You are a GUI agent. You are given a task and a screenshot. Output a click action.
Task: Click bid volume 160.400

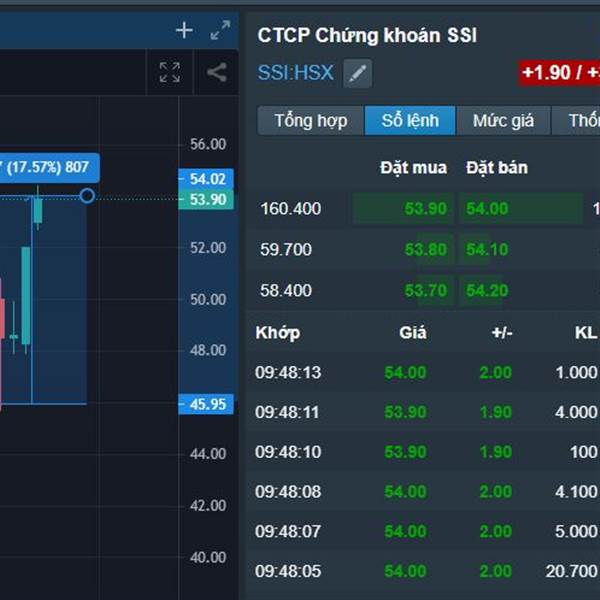click(290, 209)
